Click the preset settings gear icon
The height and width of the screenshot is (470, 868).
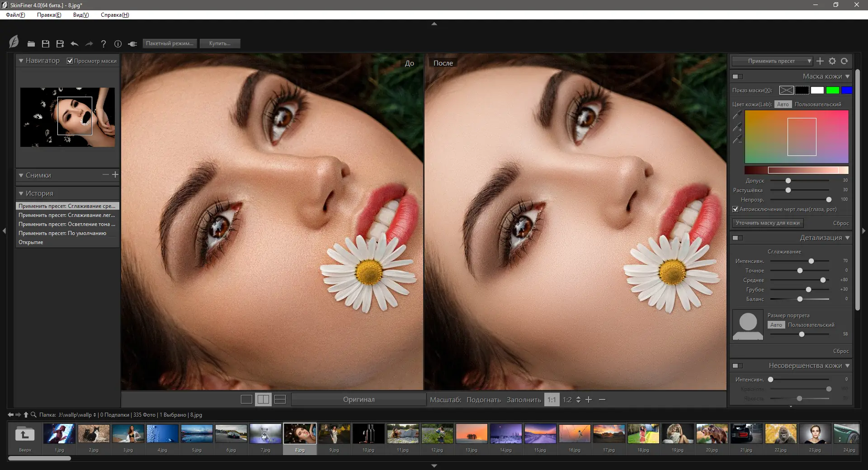832,61
